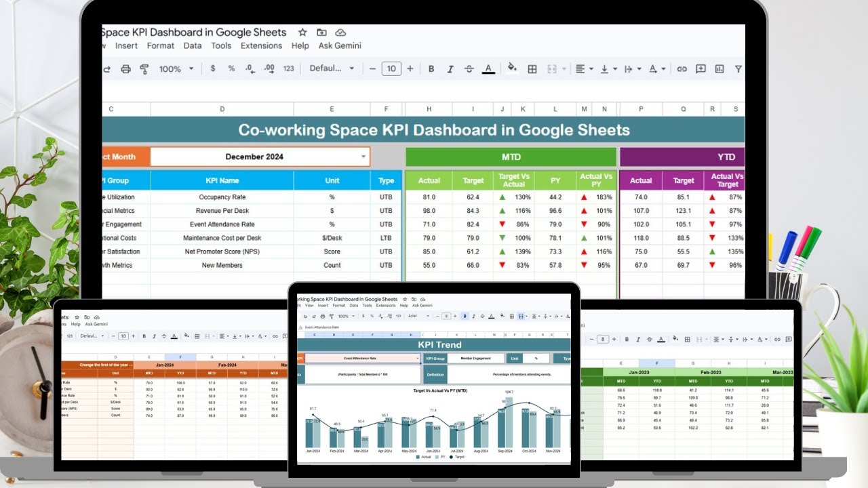
Task: Increase decimal places on the large laptop toolbar
Action: [269, 68]
